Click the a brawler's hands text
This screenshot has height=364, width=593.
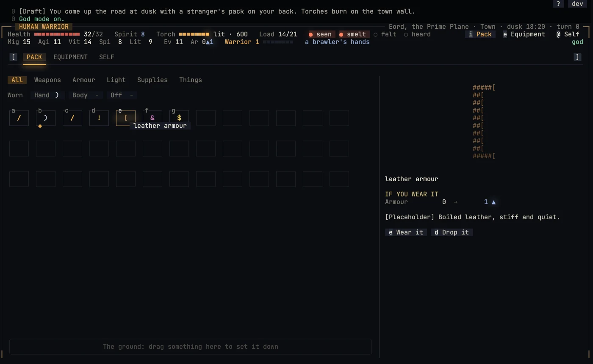(337, 42)
